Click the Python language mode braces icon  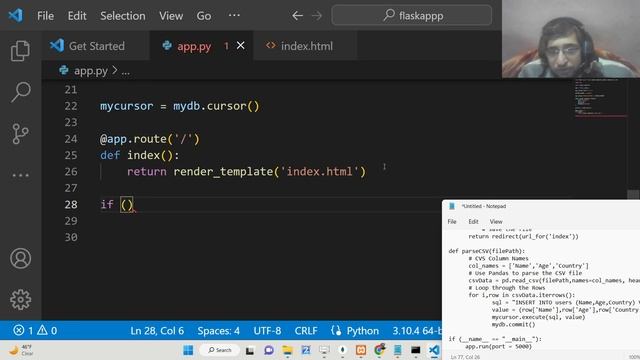(336, 330)
